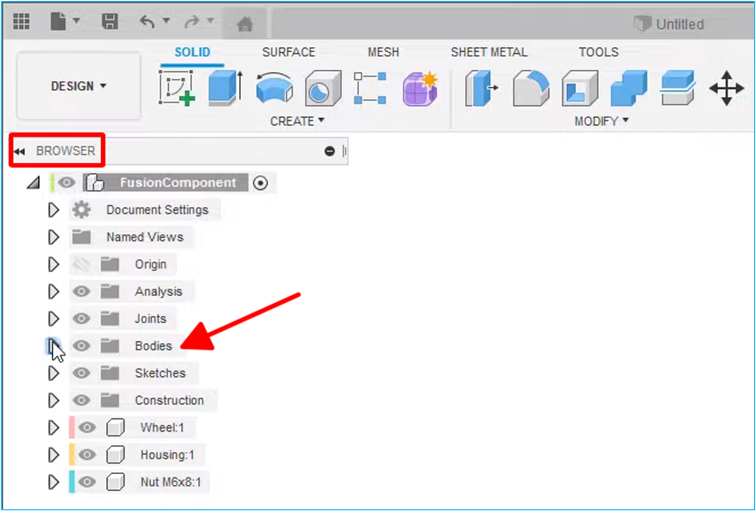This screenshot has width=756, height=511.
Task: Expand the Joints folder
Action: [x=54, y=319]
